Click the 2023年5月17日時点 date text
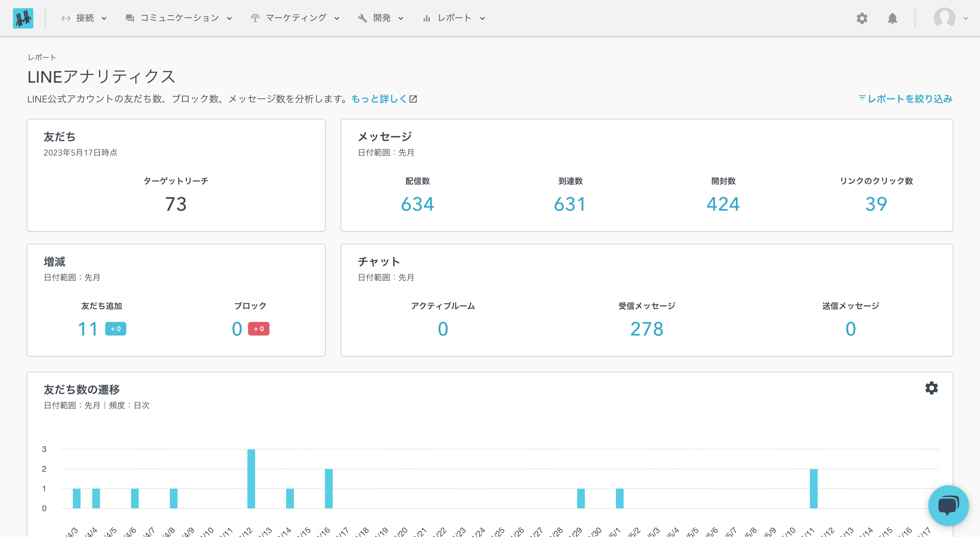 pyautogui.click(x=80, y=152)
